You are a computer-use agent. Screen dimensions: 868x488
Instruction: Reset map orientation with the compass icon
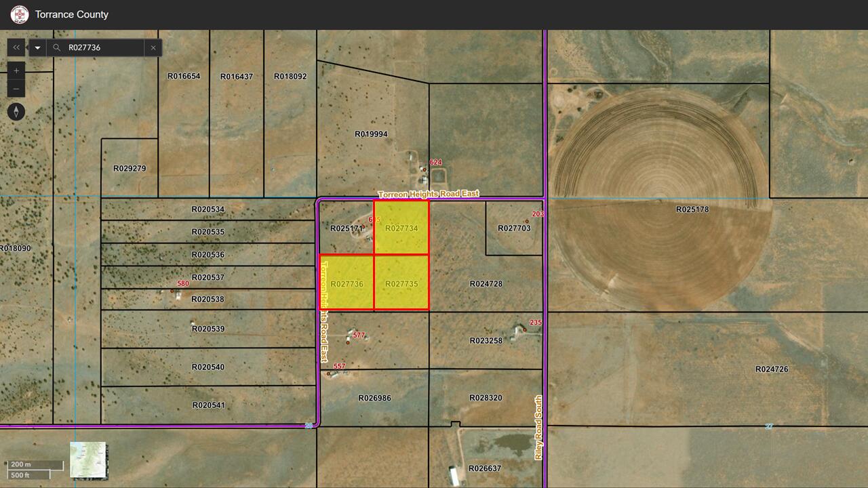point(16,111)
